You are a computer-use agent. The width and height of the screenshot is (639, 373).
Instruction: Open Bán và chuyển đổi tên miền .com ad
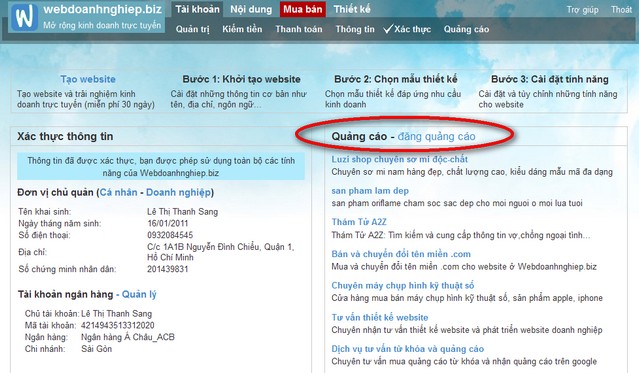click(x=401, y=254)
